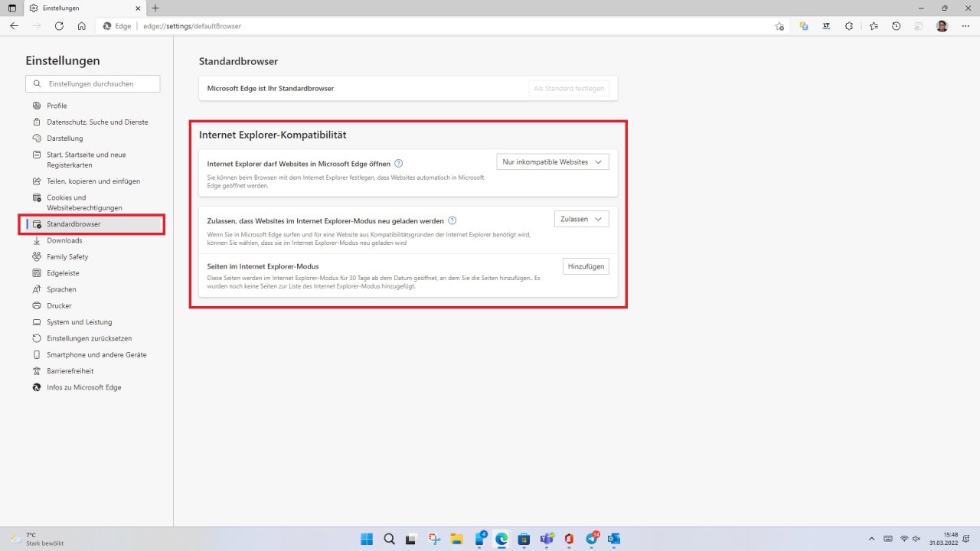Open Windows Start menu
The height and width of the screenshot is (551, 980).
(365, 539)
